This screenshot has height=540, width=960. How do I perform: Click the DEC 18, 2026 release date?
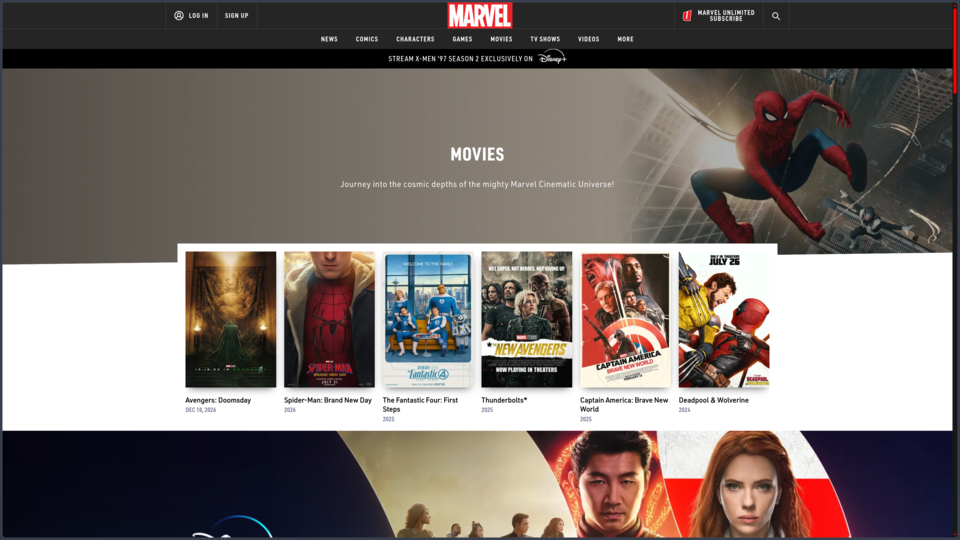[201, 410]
